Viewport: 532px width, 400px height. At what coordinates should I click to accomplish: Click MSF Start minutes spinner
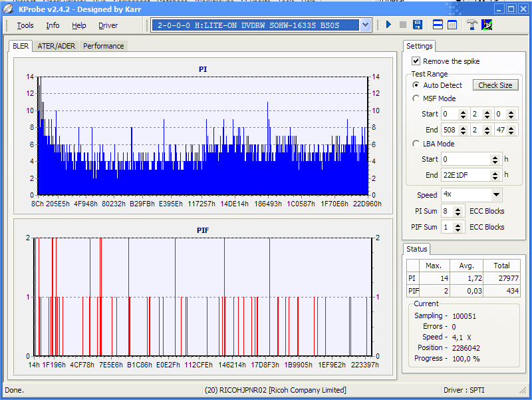pos(463,114)
